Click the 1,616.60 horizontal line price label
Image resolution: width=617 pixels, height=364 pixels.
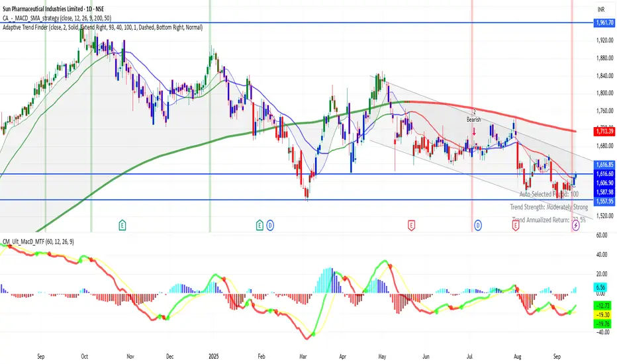coord(604,173)
